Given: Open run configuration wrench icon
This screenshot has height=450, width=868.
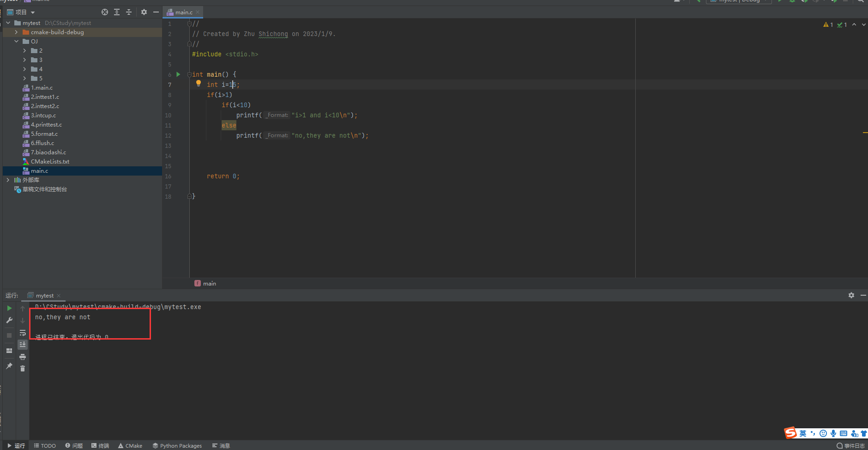Looking at the screenshot, I should [x=9, y=320].
